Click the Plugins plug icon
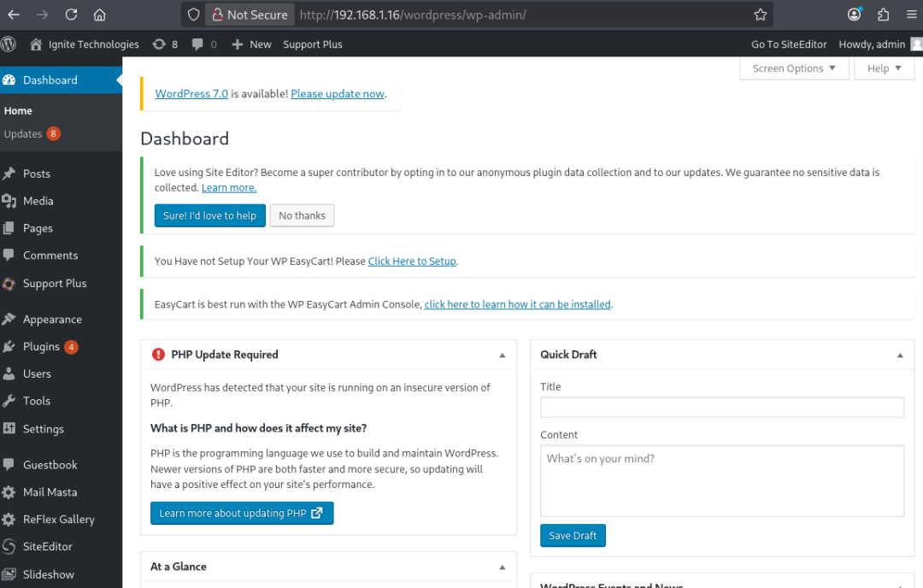The width and height of the screenshot is (923, 588). click(x=9, y=346)
